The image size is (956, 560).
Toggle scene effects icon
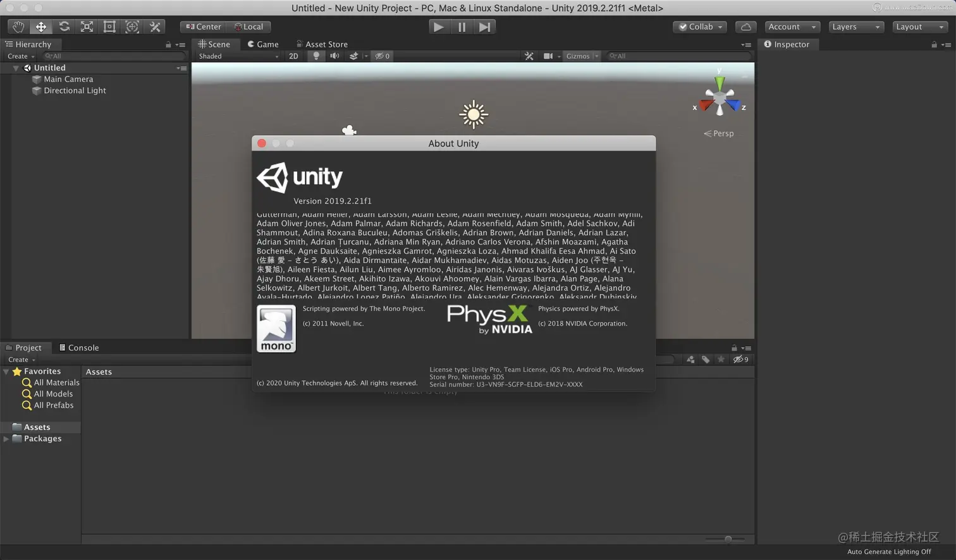click(x=354, y=56)
